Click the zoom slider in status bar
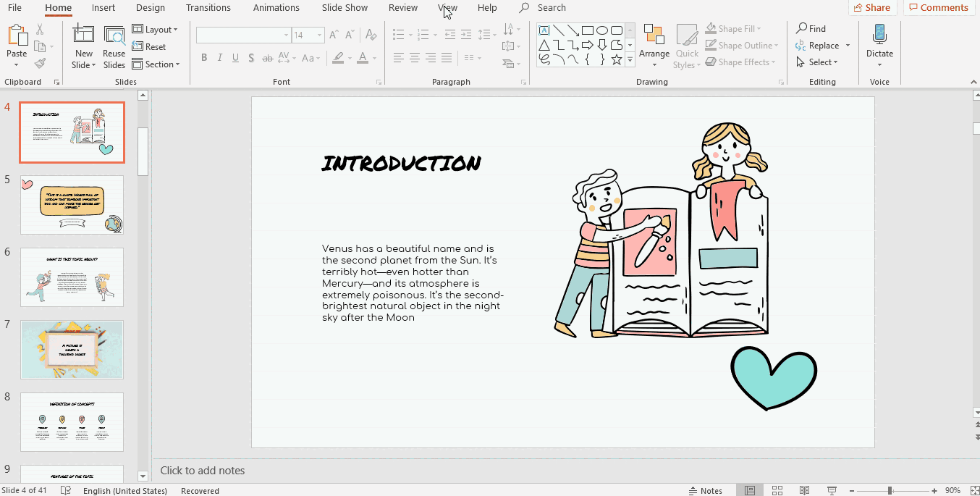980x496 pixels. coord(889,490)
